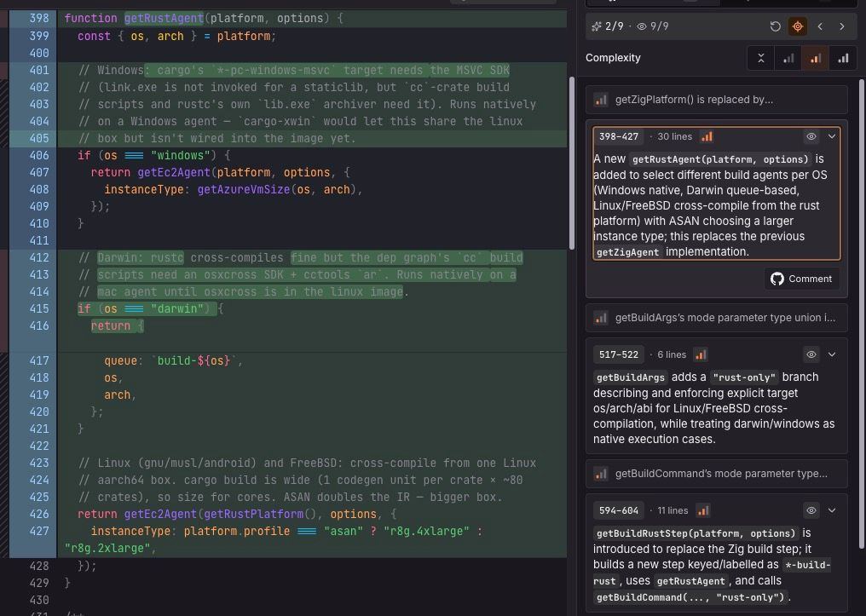Screen dimensions: 866x616
Task: Toggle eye visibility on 398-427 card
Action: [811, 136]
